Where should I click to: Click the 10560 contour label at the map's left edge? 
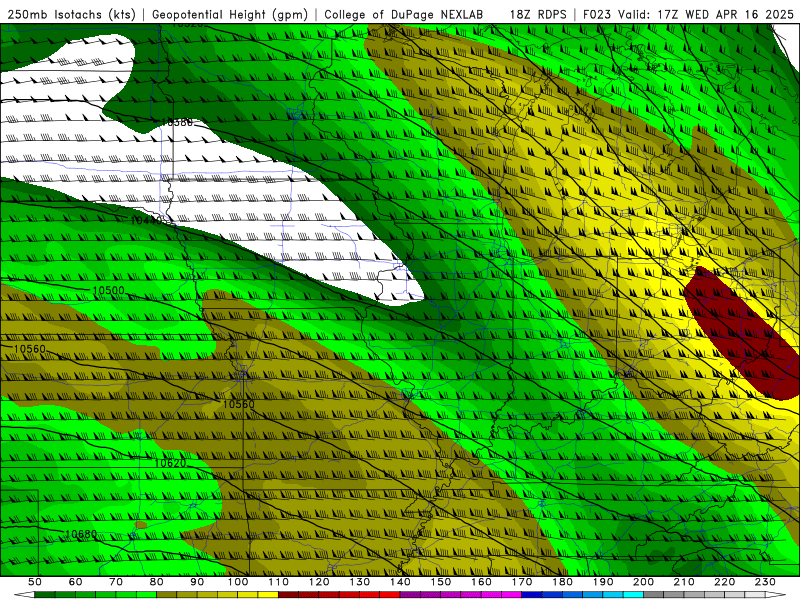[x=30, y=349]
